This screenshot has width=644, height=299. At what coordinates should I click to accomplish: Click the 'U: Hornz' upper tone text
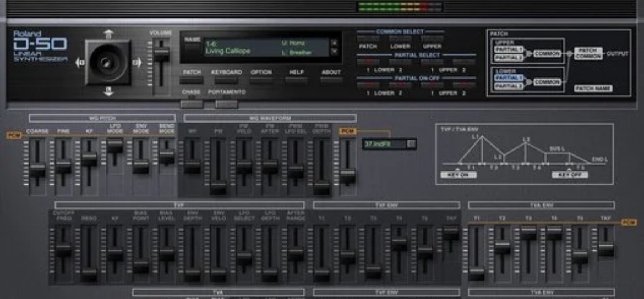[294, 43]
